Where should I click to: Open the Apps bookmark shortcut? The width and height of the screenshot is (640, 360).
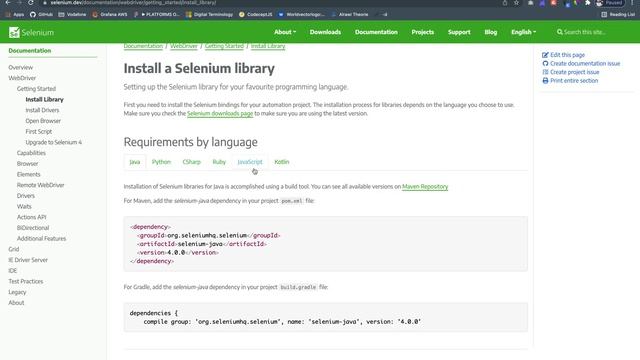[15, 14]
